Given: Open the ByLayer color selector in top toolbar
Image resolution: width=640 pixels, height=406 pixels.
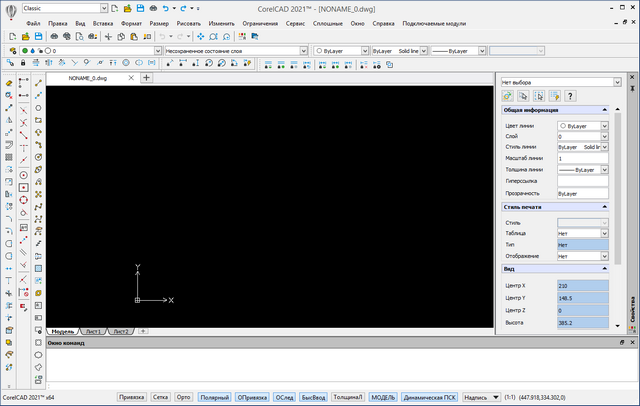Looking at the screenshot, I should 338,49.
